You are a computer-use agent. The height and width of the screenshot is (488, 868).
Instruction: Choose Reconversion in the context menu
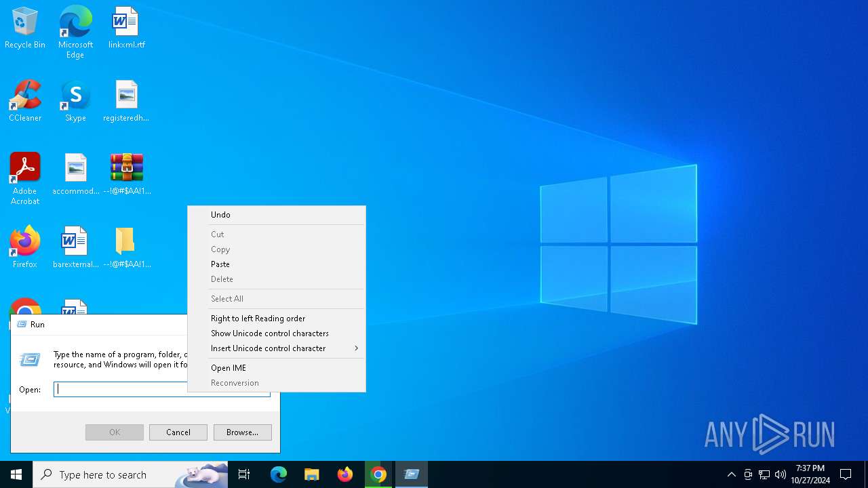tap(277, 383)
